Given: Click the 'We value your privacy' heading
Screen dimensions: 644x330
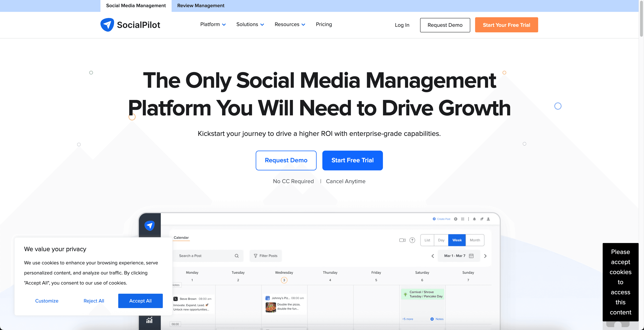Looking at the screenshot, I should pyautogui.click(x=55, y=249).
